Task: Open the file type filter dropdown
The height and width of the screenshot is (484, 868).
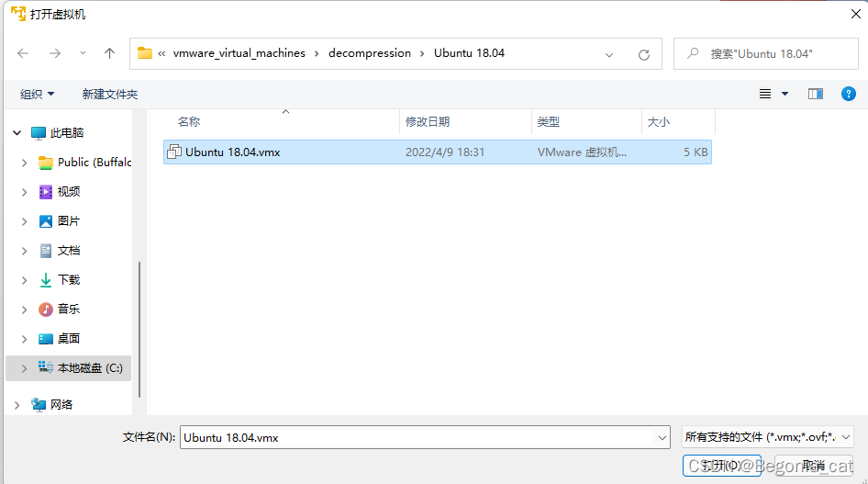Action: [x=767, y=437]
